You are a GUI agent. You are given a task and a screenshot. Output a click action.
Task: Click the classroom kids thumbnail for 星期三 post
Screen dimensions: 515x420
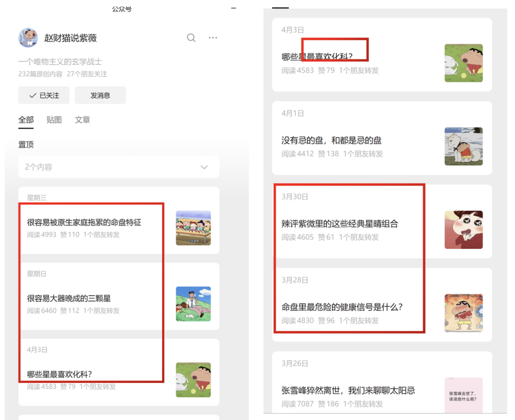(x=193, y=228)
